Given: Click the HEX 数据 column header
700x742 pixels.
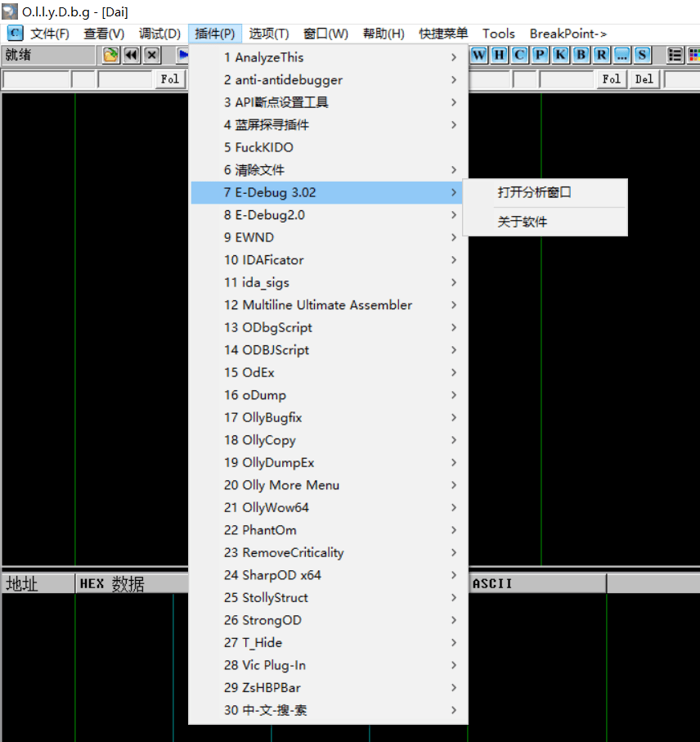Looking at the screenshot, I should tap(132, 584).
